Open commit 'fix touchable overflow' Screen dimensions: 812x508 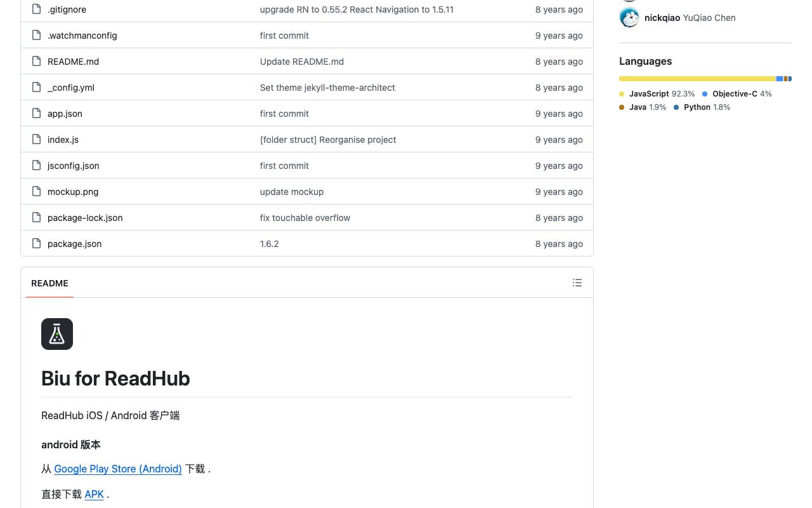(305, 218)
